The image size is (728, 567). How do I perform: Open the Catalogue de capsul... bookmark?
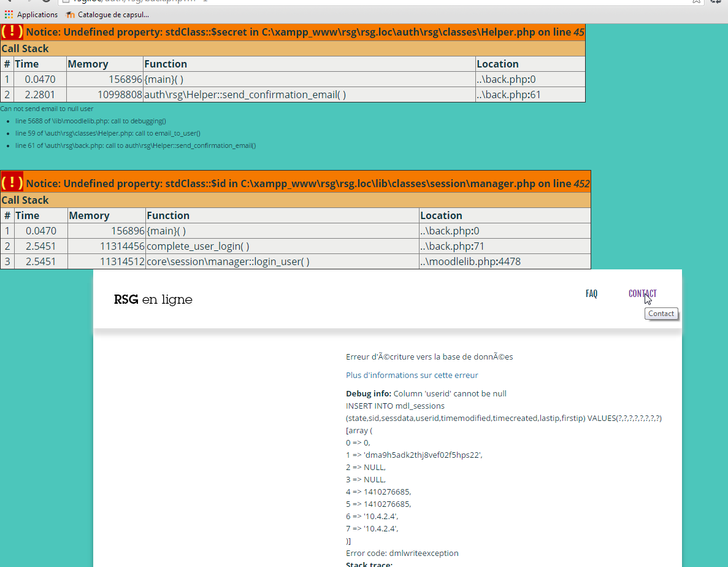click(107, 14)
